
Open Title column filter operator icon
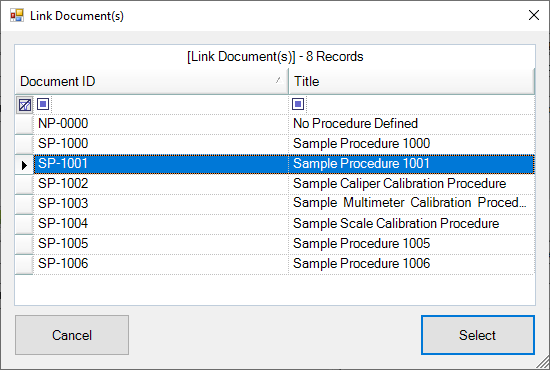tap(298, 104)
